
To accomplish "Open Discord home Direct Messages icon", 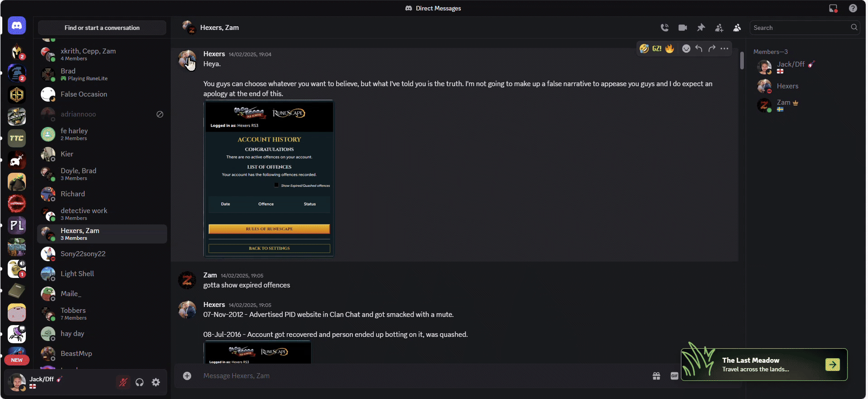I will (17, 26).
